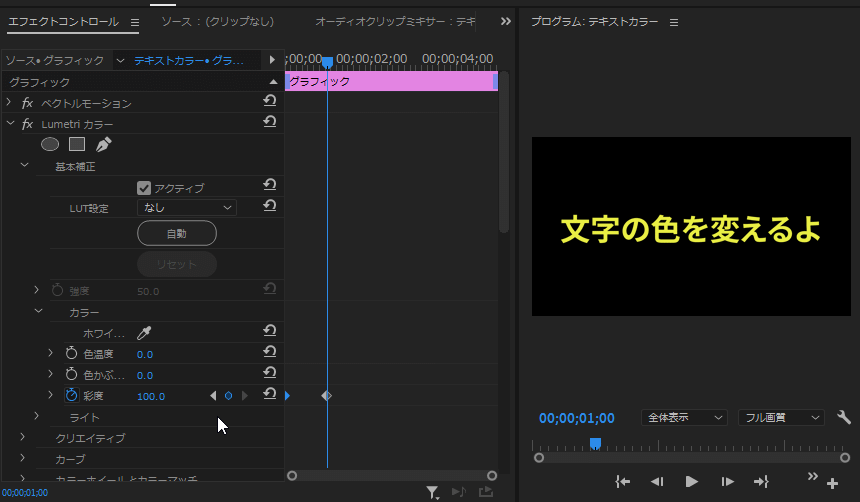Uncheck the アクティブ checkbox
This screenshot has width=860, height=502.
144,188
